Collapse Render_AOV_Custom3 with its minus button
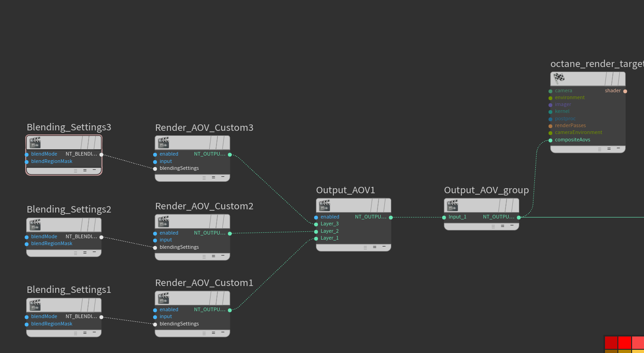The height and width of the screenshot is (353, 644). pos(222,177)
